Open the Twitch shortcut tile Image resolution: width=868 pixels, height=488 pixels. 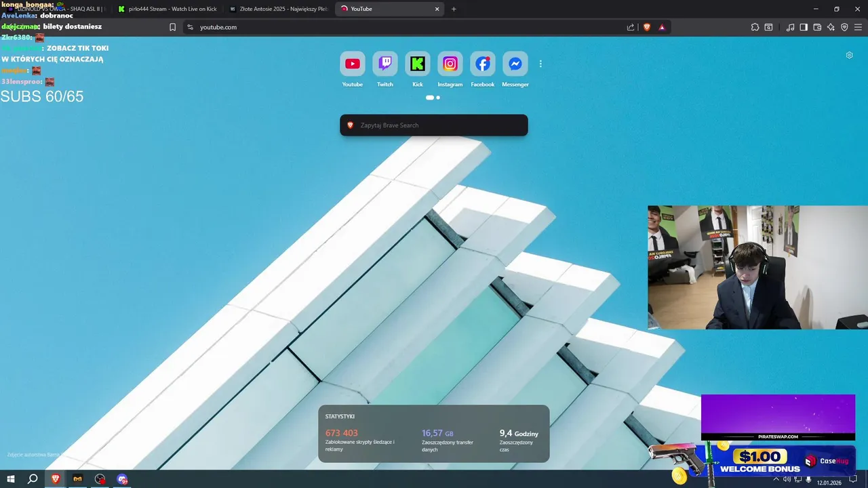click(385, 69)
